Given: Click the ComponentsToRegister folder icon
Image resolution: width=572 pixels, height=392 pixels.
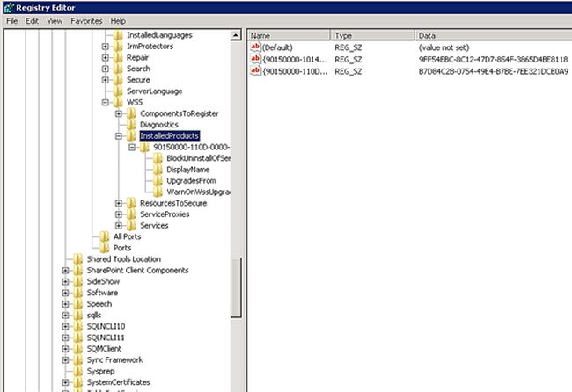Looking at the screenshot, I should tap(131, 113).
